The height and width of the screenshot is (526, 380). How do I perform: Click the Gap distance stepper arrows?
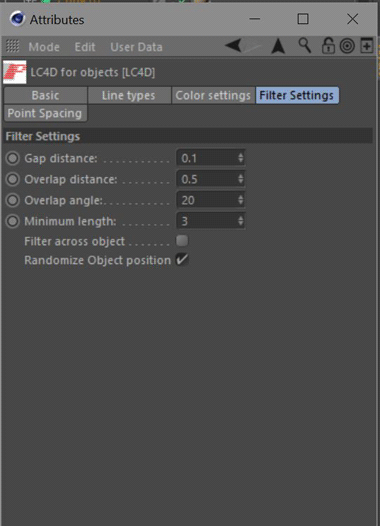[x=240, y=158]
